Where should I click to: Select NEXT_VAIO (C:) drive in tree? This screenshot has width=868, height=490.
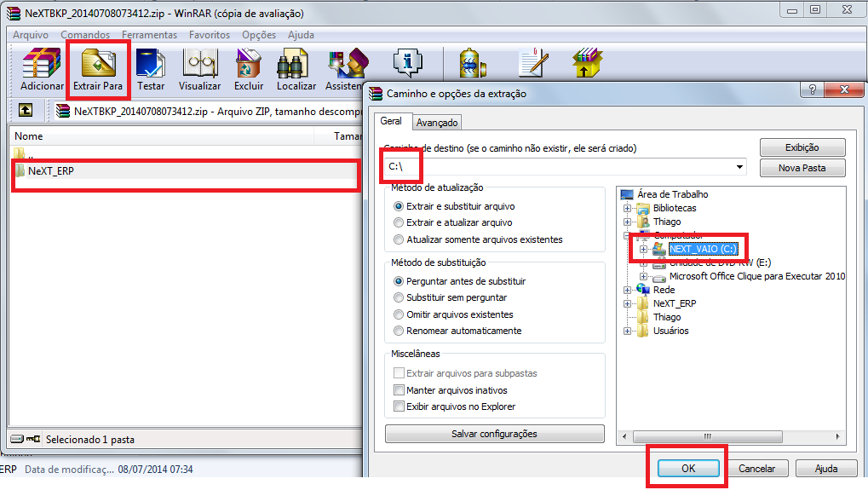click(x=703, y=249)
